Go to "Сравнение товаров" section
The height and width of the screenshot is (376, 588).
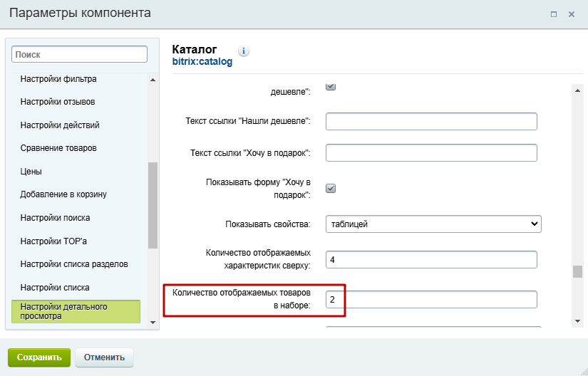pos(58,148)
